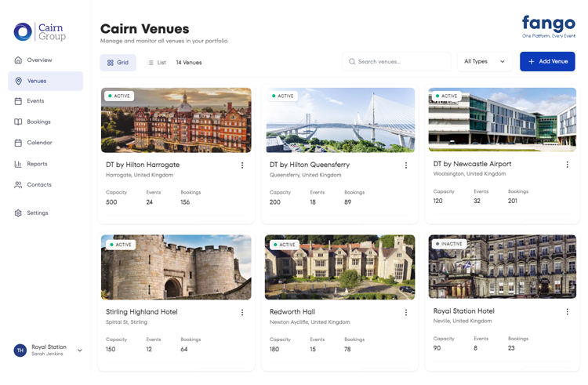The image size is (588, 385).
Task: Open the Settings gear icon
Action: pyautogui.click(x=18, y=213)
